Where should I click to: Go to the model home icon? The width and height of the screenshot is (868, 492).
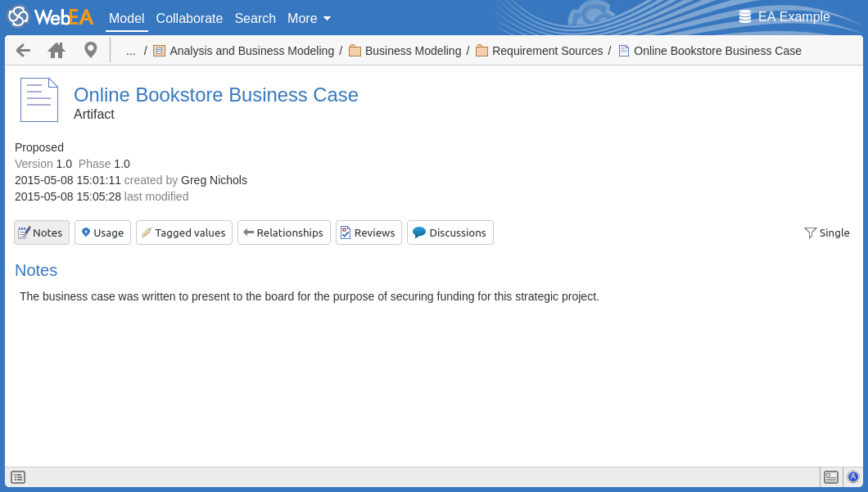coord(57,51)
